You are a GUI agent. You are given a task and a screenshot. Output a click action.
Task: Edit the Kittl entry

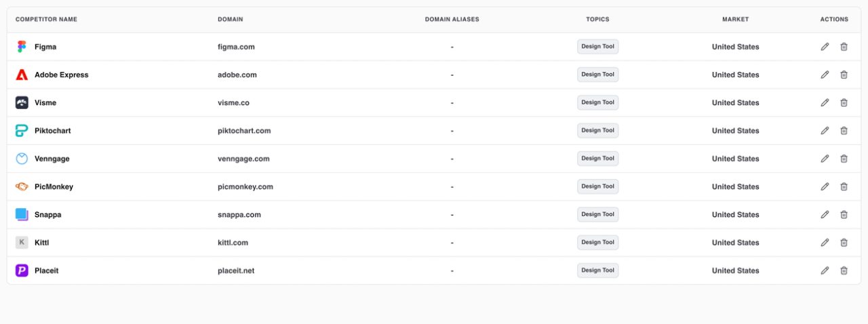point(825,242)
